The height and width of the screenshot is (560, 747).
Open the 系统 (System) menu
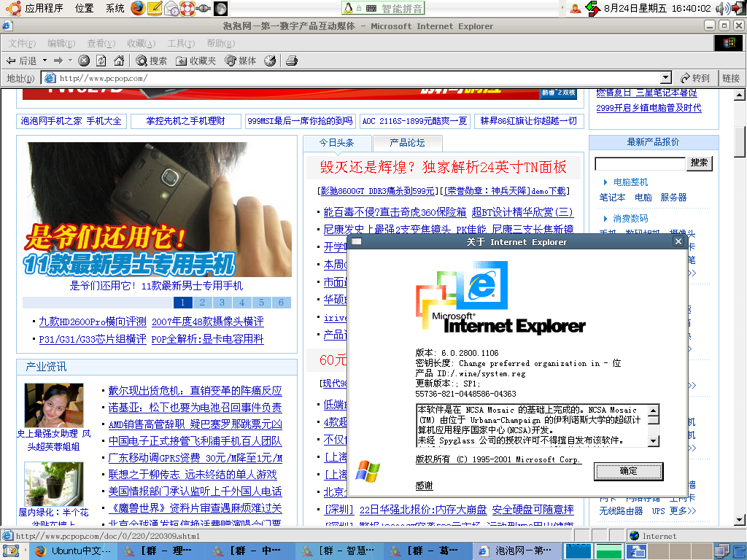click(x=115, y=8)
